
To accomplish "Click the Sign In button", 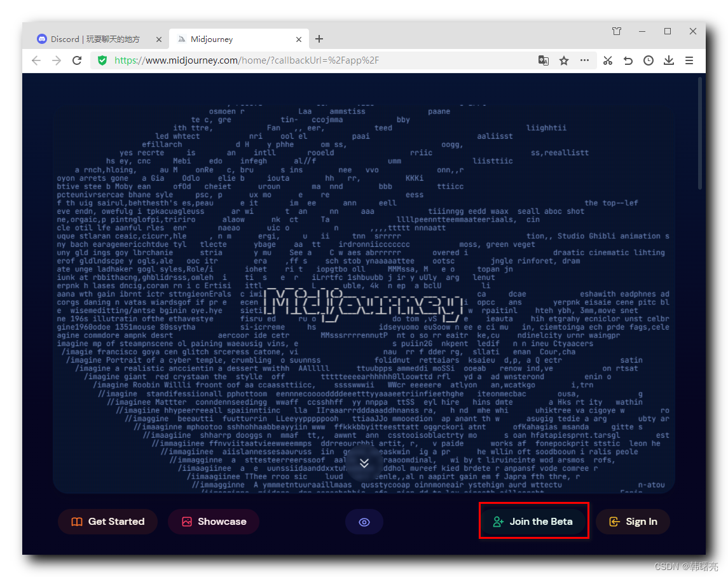I will tap(633, 522).
